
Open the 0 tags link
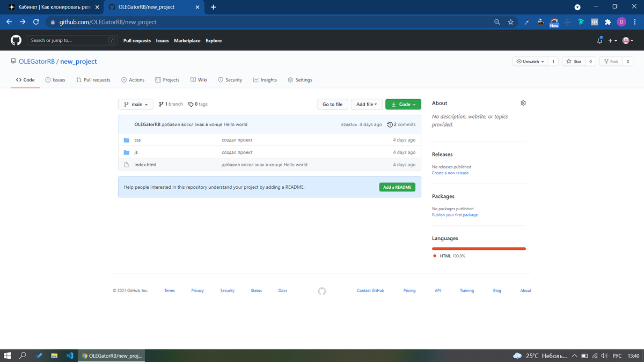(x=198, y=104)
